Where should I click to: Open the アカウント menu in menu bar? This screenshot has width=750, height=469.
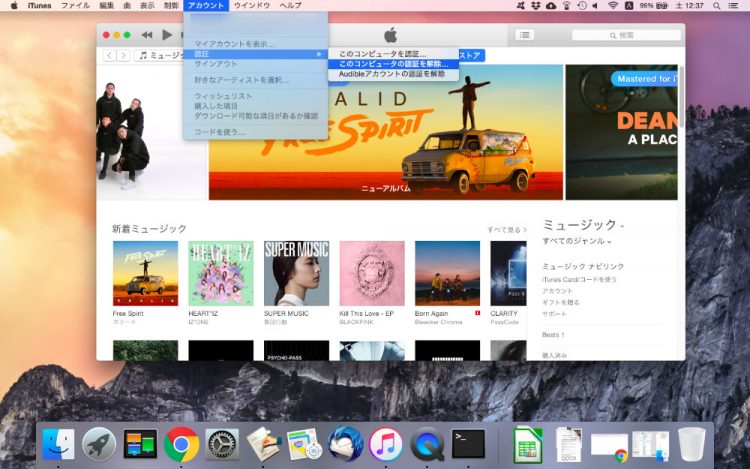point(206,6)
